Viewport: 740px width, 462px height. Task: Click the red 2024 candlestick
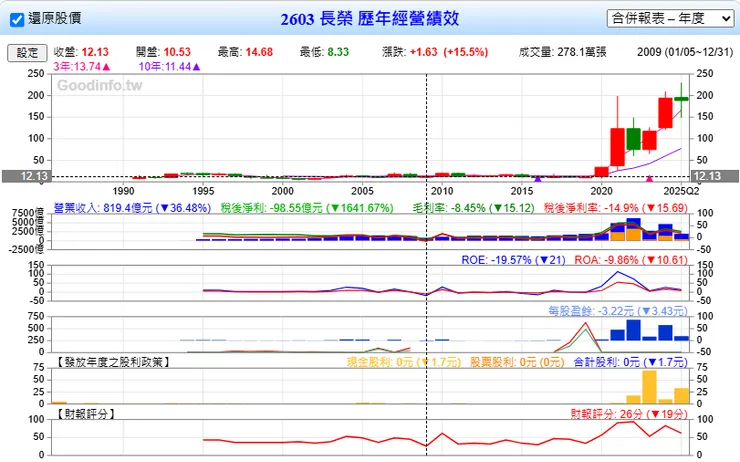(x=665, y=113)
